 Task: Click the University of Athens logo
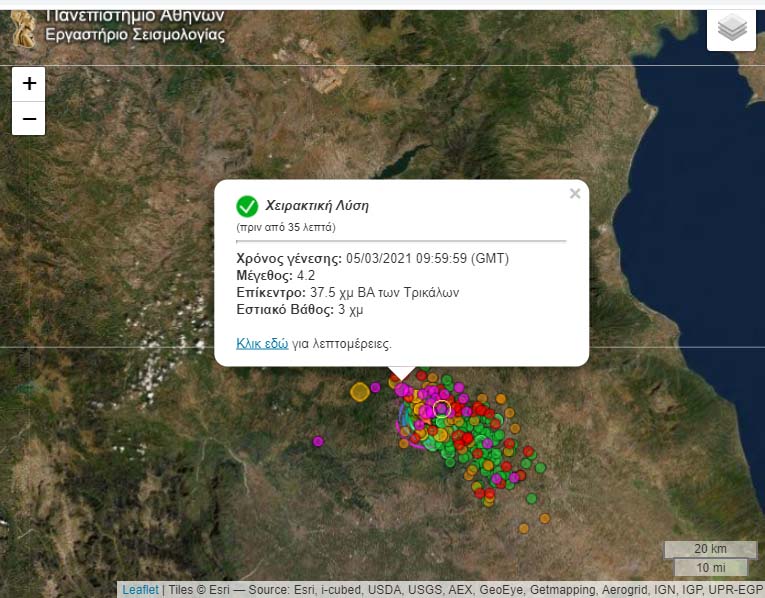22,28
